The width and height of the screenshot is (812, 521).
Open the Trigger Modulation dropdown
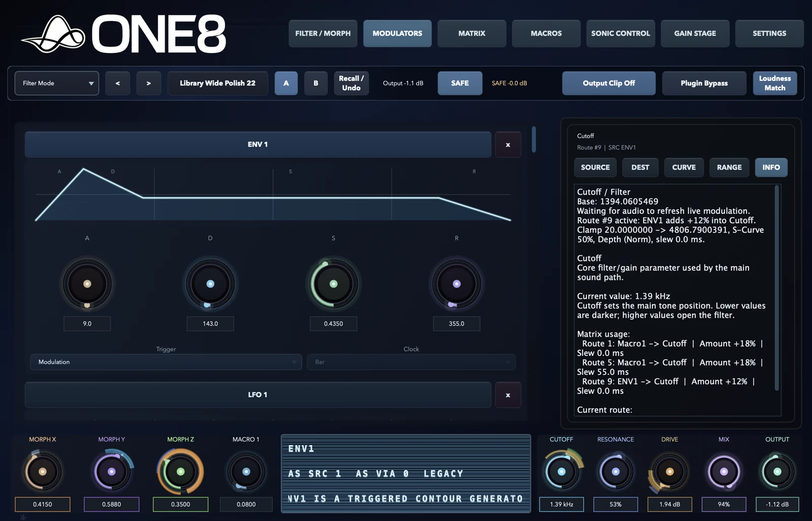tap(166, 362)
